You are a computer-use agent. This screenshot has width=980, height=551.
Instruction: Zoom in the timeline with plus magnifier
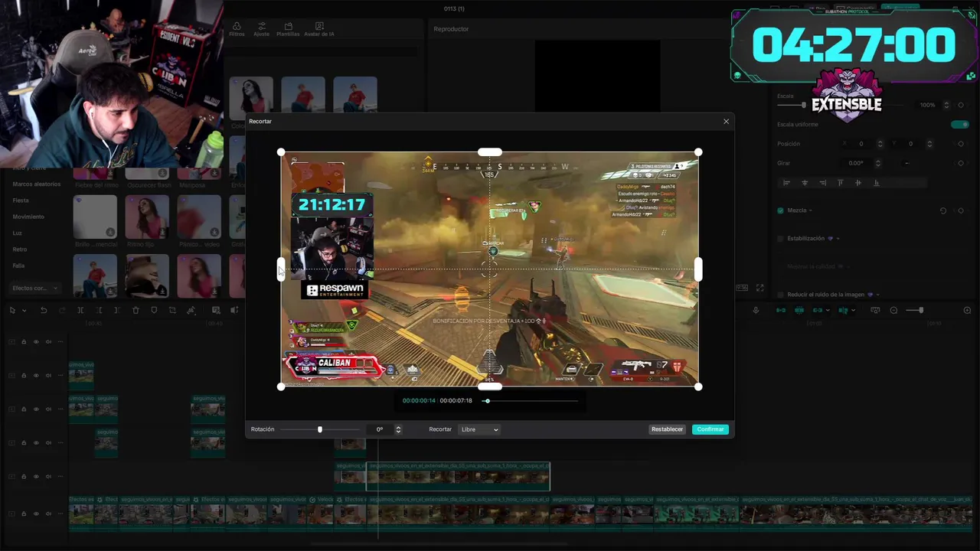pos(967,310)
